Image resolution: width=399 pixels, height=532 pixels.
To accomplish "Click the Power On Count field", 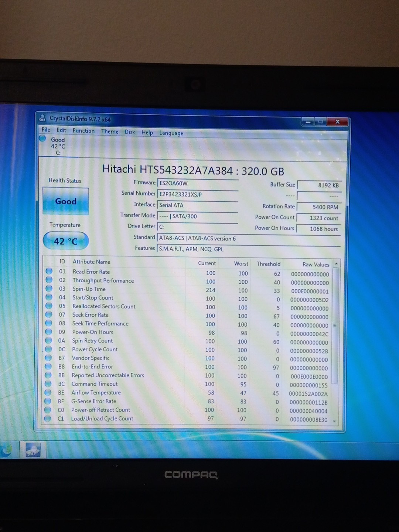I will click(x=319, y=218).
